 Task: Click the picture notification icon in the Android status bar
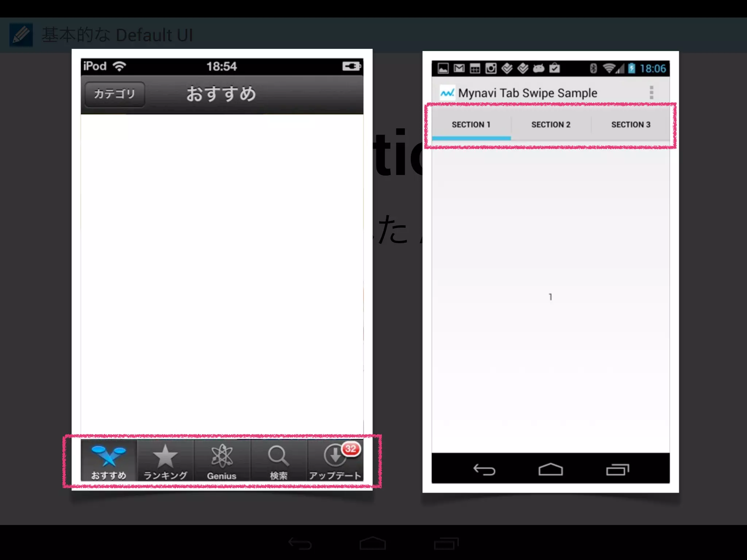[443, 68]
